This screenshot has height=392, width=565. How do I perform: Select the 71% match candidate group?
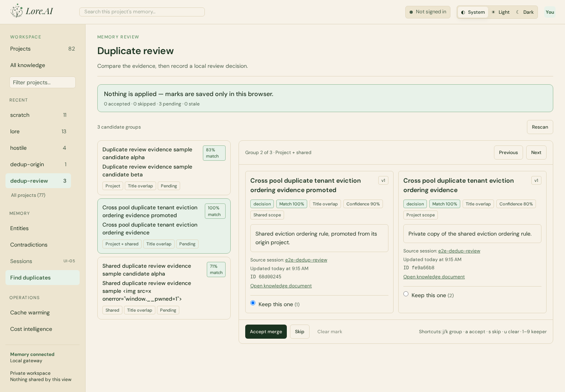(164, 288)
